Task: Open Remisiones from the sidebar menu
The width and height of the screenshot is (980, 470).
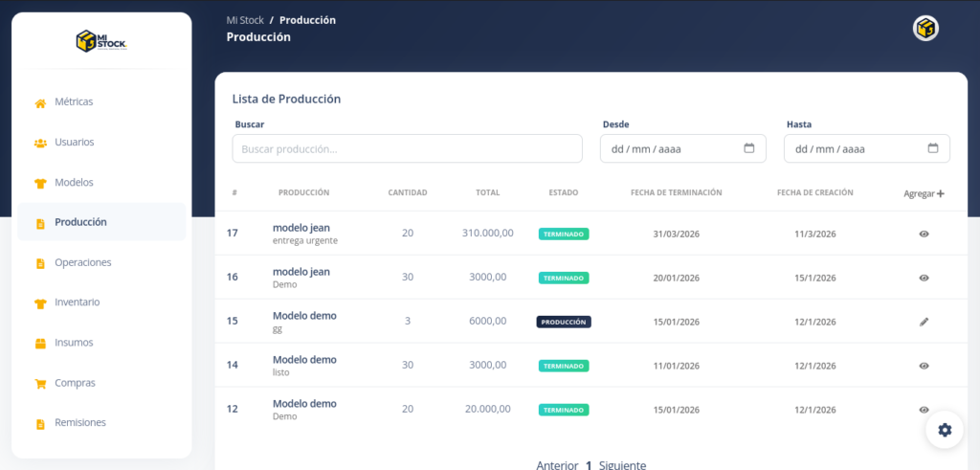Action: pos(79,422)
